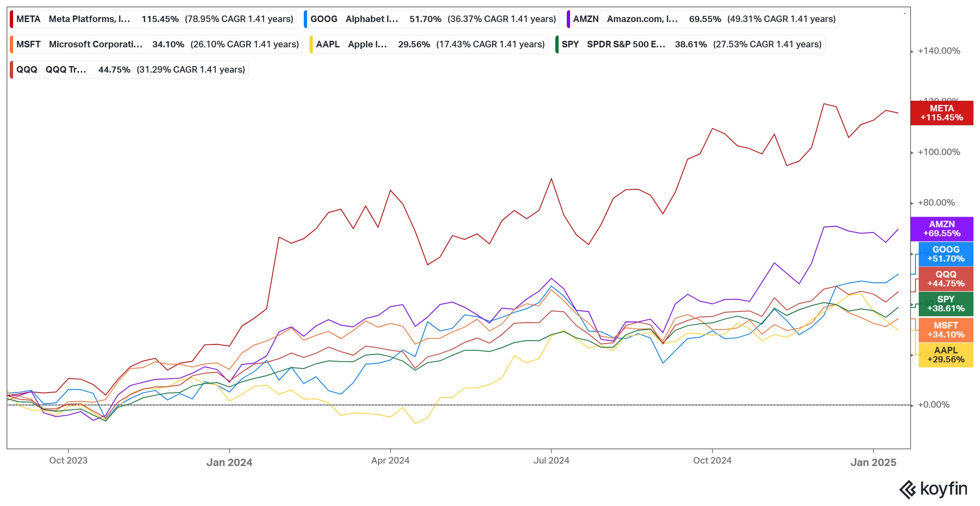
Task: Select the MSFT +34.10% price tag
Action: tap(946, 330)
